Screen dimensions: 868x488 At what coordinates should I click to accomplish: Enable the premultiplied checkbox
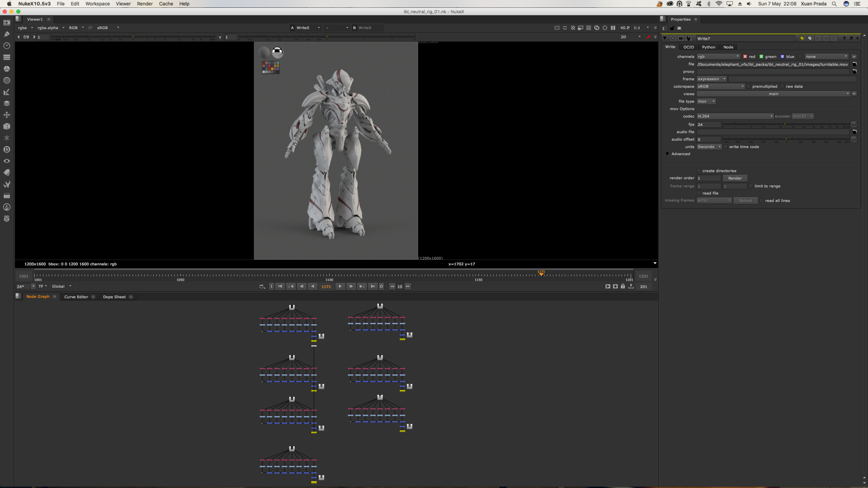(749, 86)
